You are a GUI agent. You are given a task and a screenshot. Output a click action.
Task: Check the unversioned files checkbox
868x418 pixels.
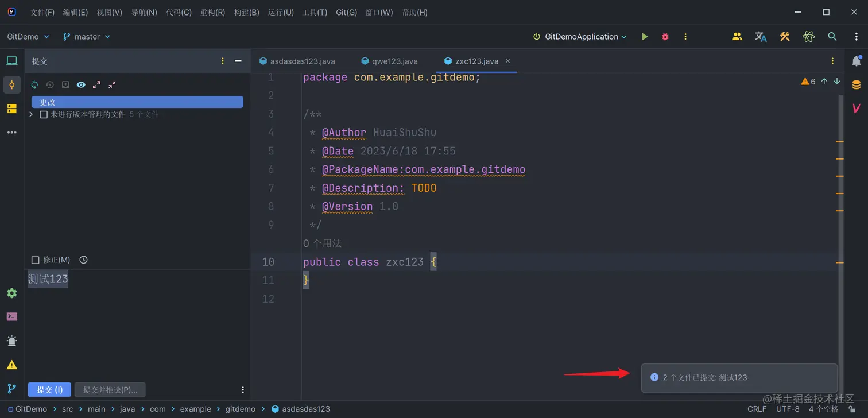(x=44, y=114)
